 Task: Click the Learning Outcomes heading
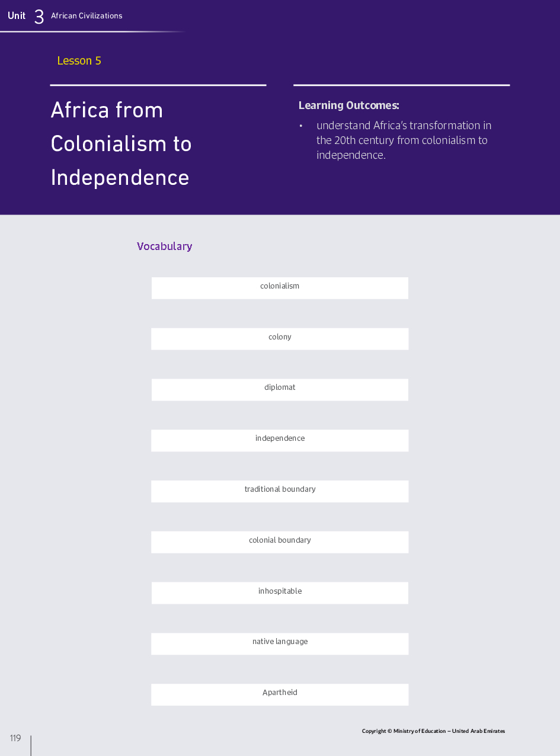[348, 105]
